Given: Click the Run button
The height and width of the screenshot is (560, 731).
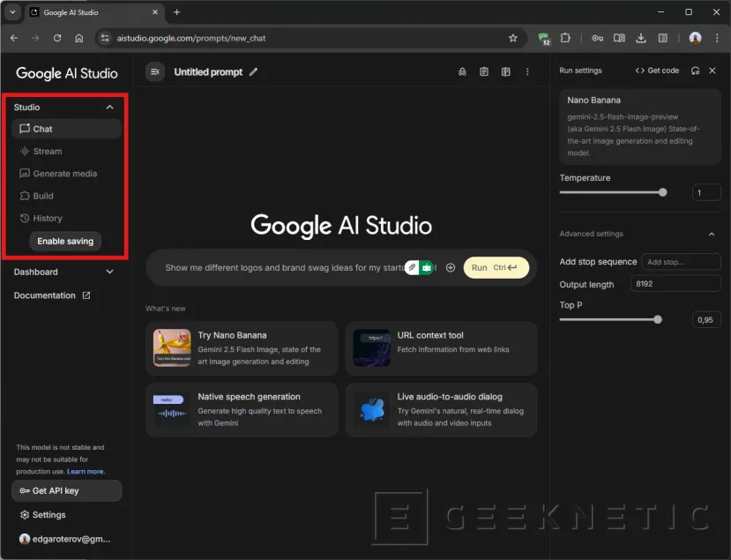Looking at the screenshot, I should click(x=496, y=267).
